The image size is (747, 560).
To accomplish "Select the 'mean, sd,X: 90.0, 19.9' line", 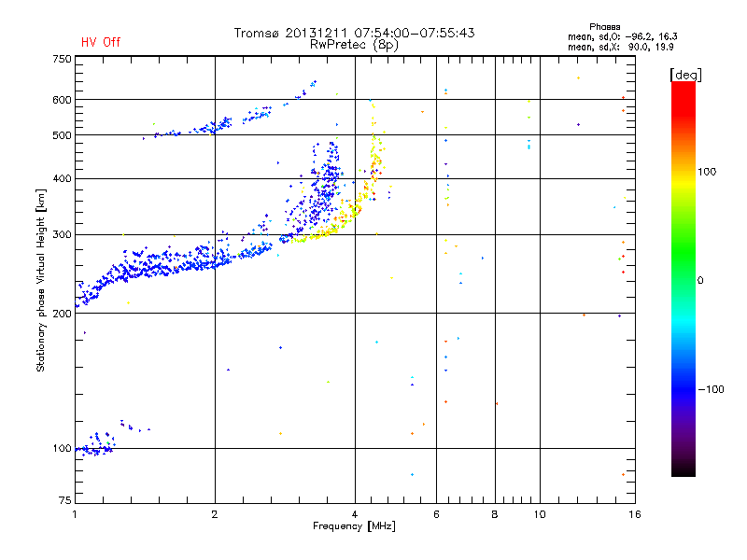I will coord(620,47).
